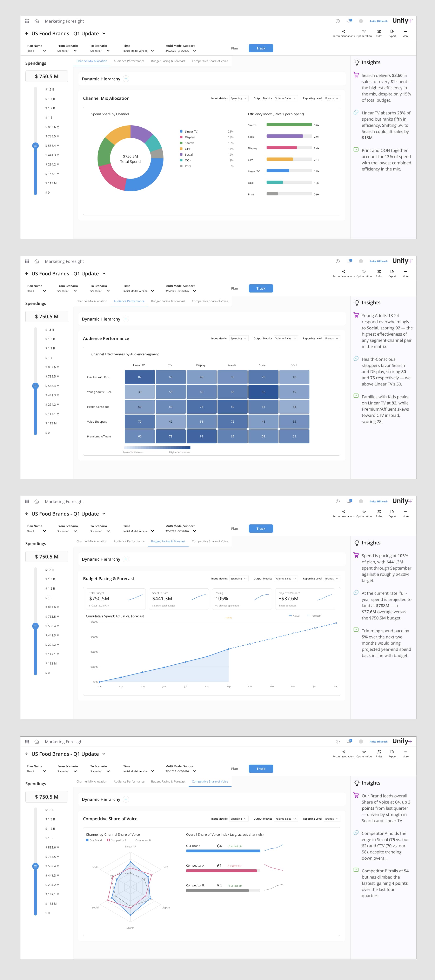Go home from the Channel Mix Allocation screen
Image resolution: width=435 pixels, height=980 pixels.
coord(37,21)
